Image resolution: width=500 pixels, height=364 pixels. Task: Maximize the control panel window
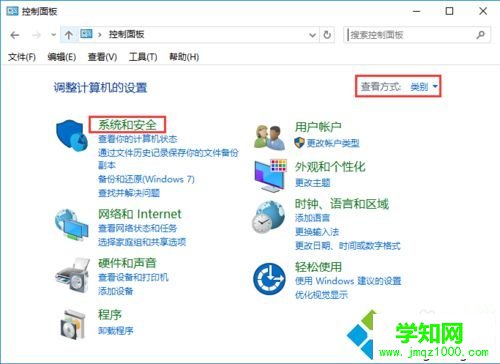449,11
